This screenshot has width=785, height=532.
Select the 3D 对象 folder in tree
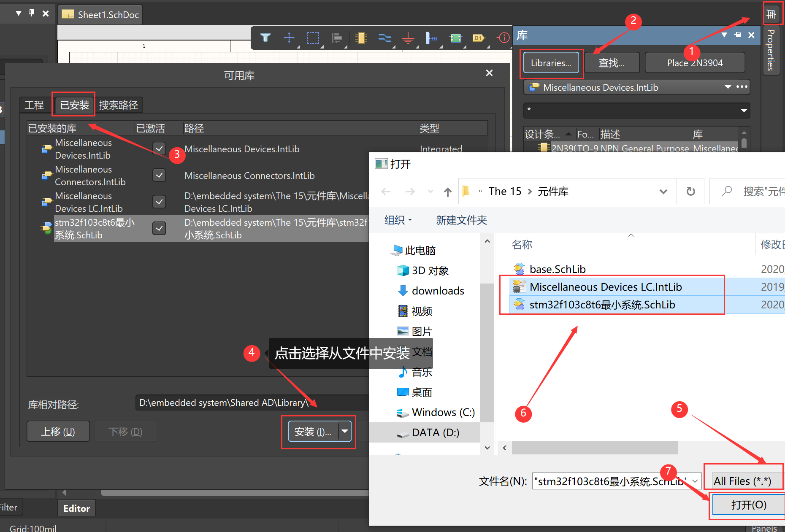422,270
